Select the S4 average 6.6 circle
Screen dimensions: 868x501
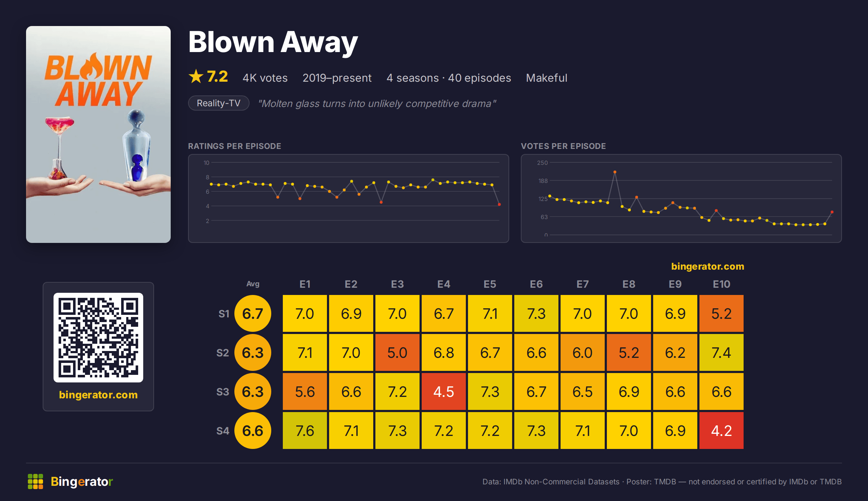(x=253, y=431)
